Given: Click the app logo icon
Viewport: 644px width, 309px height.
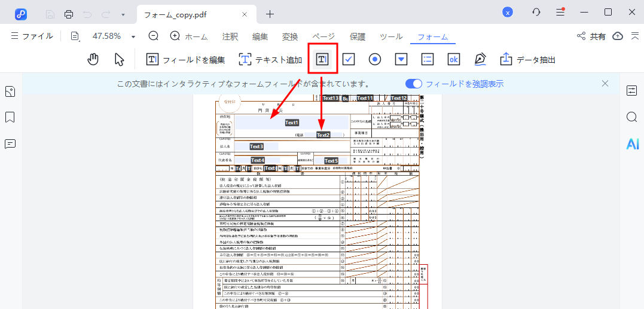Looking at the screenshot, I should tap(21, 14).
